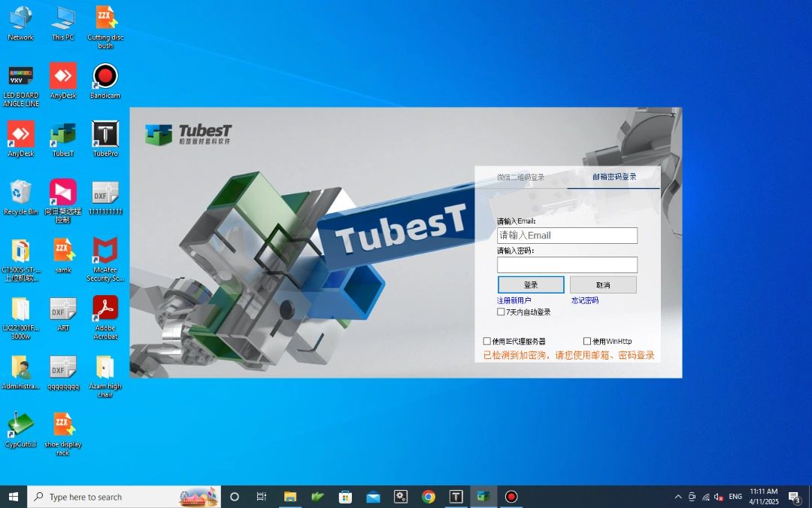
Task: Select the Adobe Acrobat desktop shortcut
Action: (105, 318)
